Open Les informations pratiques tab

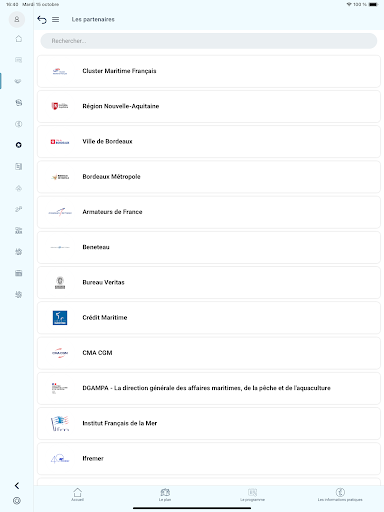pos(340,495)
